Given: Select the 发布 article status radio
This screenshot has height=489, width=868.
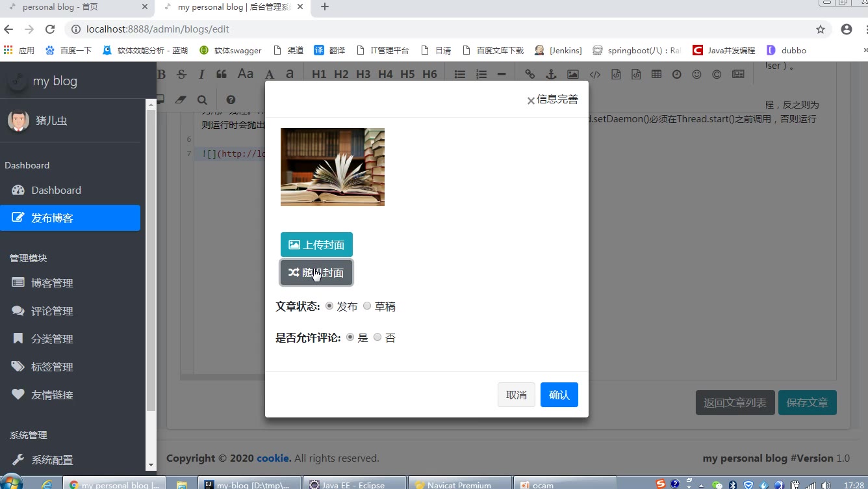Looking at the screenshot, I should (x=329, y=306).
